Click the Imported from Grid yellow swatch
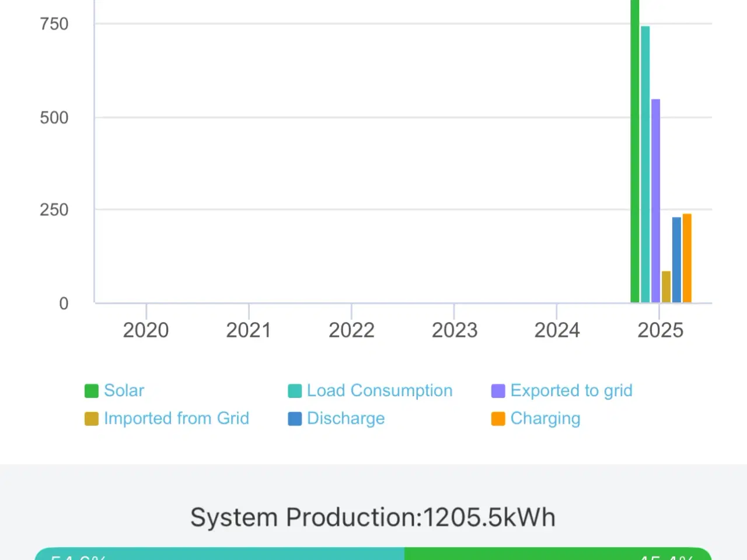Viewport: 747px width, 560px height. [x=92, y=419]
